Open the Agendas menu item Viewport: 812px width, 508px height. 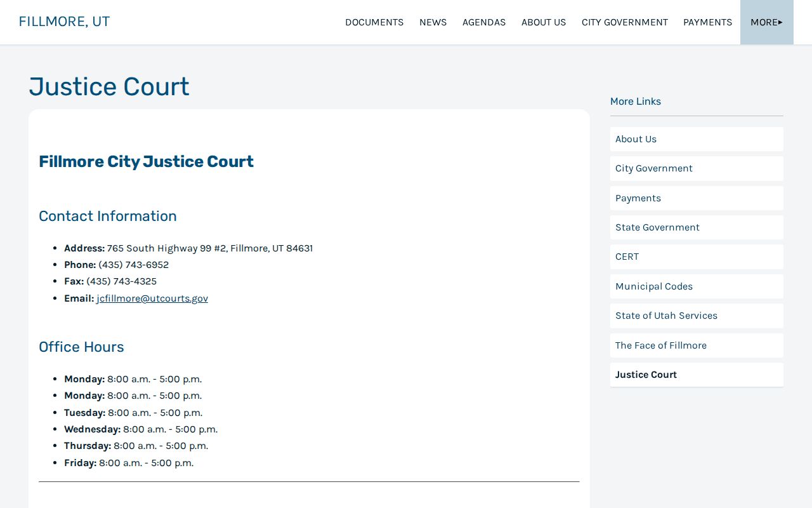484,22
